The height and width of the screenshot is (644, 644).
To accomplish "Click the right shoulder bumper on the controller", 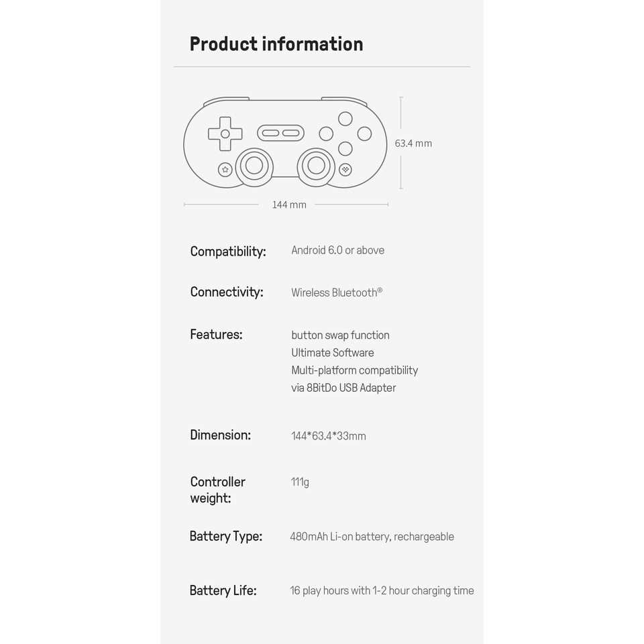I will 343,100.
